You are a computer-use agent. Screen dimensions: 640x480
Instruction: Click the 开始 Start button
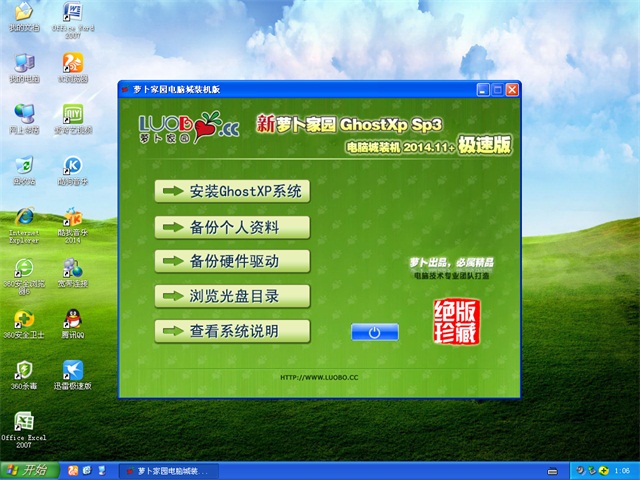coord(28,470)
